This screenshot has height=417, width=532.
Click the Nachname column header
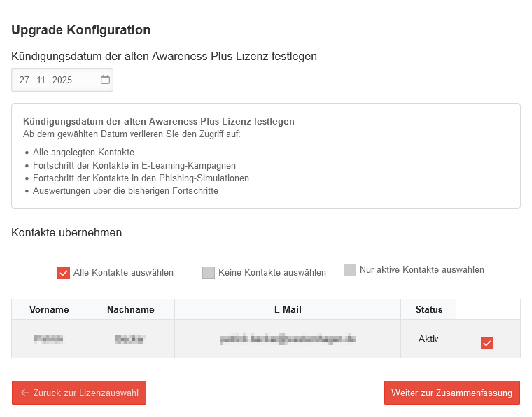point(130,309)
